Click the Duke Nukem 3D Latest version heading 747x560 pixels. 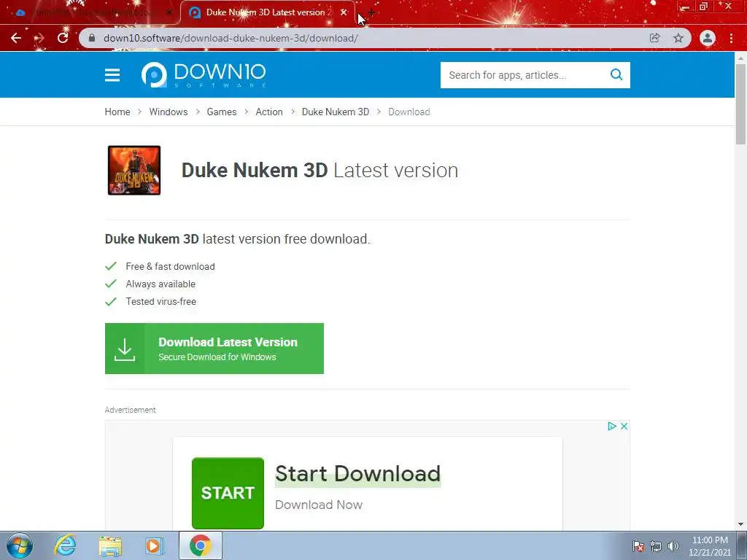point(320,170)
